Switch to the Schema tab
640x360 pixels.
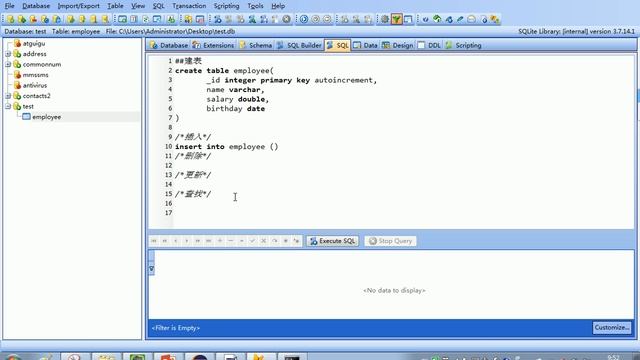(x=256, y=45)
